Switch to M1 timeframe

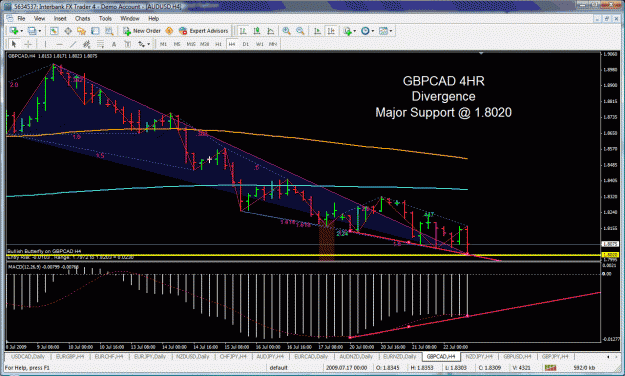point(163,44)
